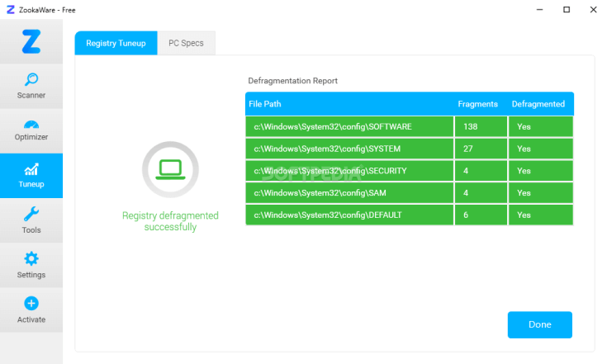The image size is (607, 364).
Task: Click the 6 fragments cell
Action: tap(481, 215)
